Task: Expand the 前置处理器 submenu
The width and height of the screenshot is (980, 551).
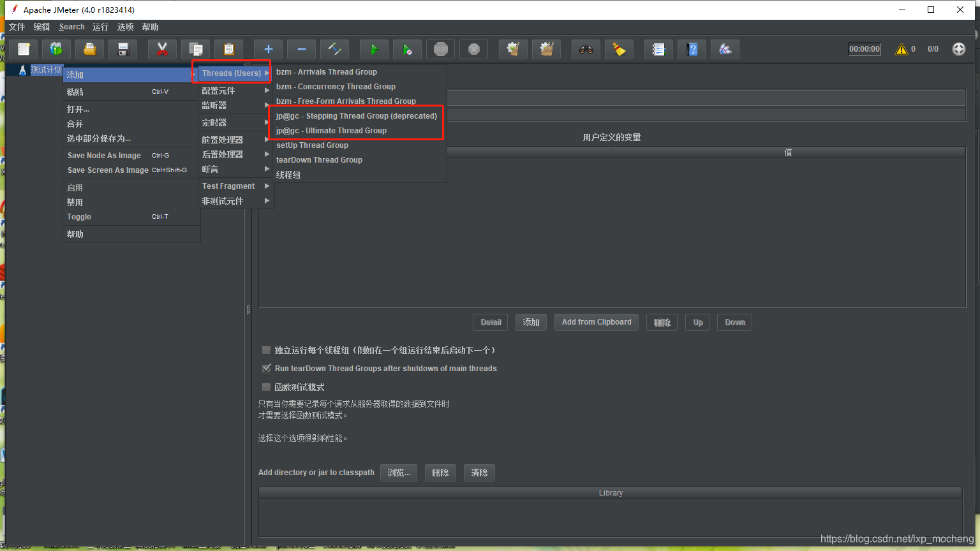Action: point(235,140)
